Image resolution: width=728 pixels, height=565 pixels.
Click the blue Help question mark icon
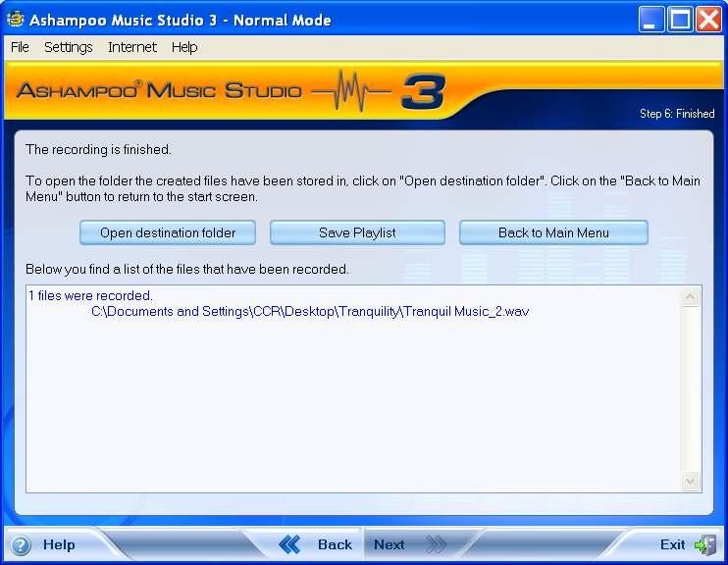point(21,545)
